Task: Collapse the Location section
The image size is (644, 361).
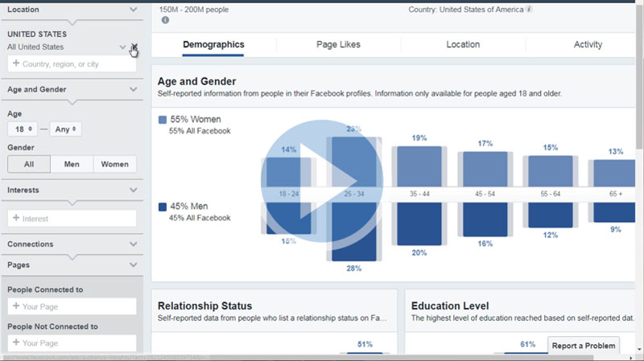Action: [133, 10]
